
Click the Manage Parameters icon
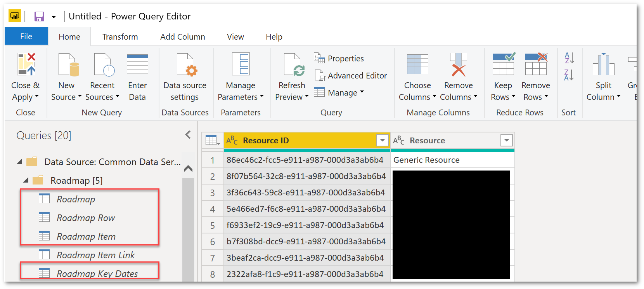[x=241, y=64]
